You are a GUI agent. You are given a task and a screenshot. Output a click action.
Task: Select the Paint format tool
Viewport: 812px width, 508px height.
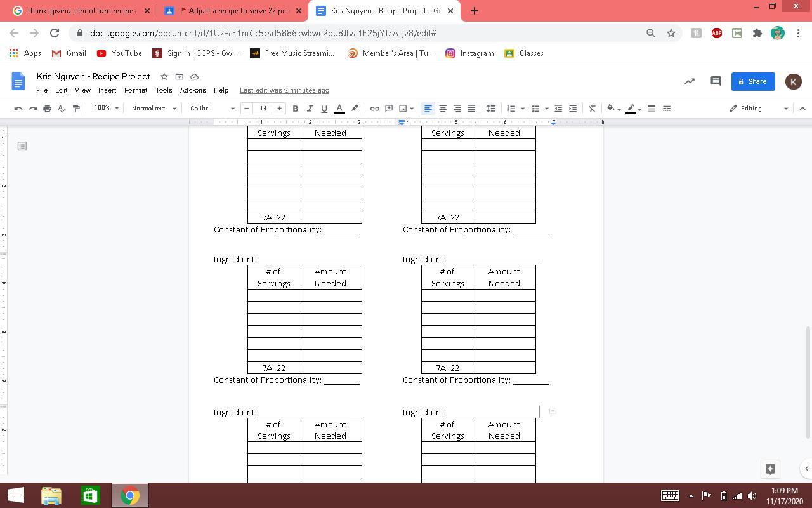76,109
